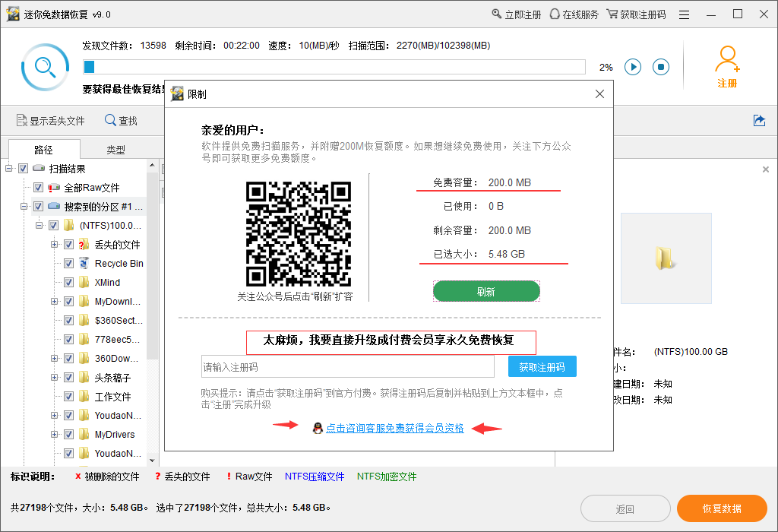
Task: Open 点击咨询客服免费获得会员资格 link
Action: 395,428
